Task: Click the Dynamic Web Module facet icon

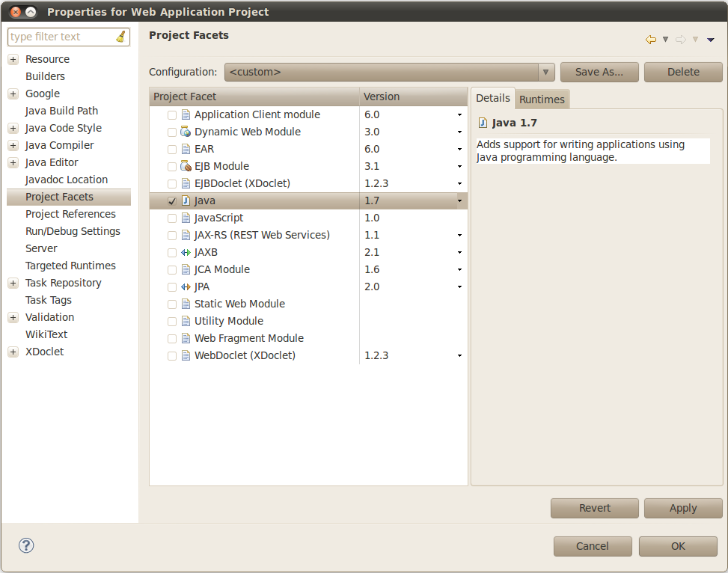Action: tap(186, 132)
